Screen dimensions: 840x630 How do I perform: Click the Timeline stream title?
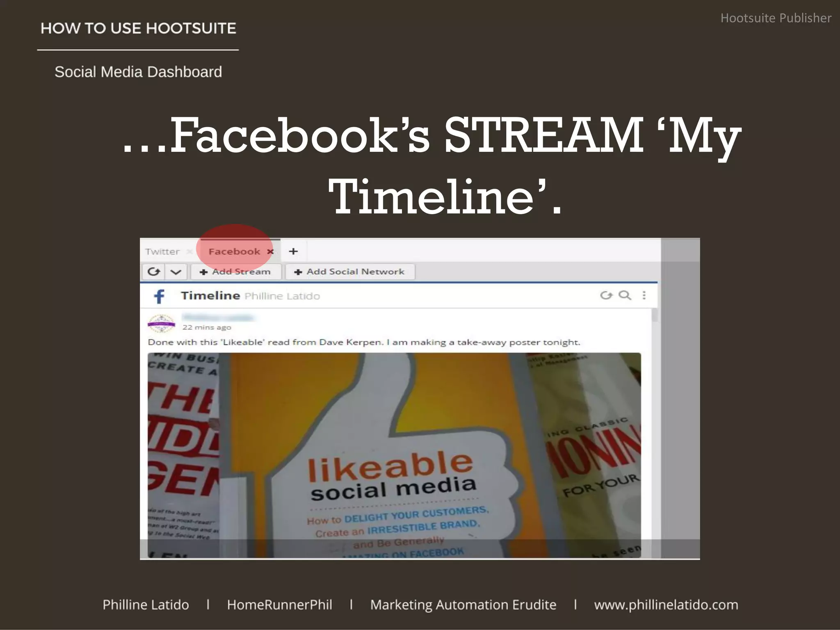210,295
